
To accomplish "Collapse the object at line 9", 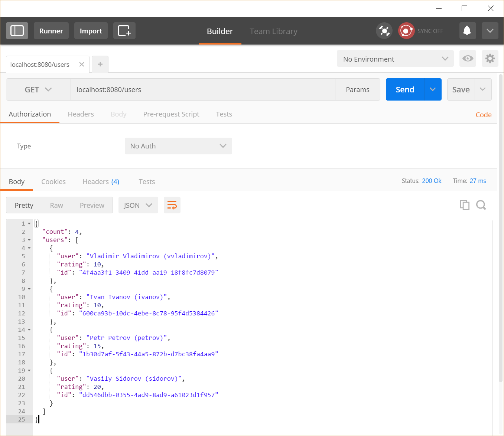I will coord(29,289).
